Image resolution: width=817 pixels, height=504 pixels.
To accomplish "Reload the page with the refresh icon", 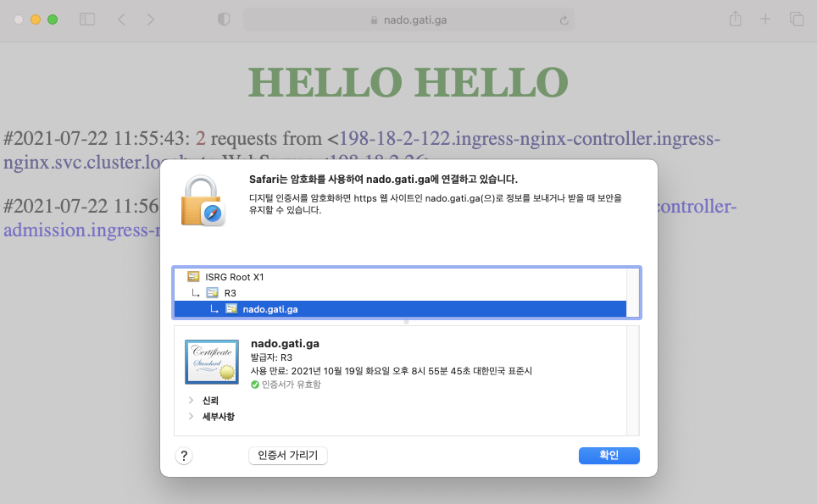I will point(564,20).
